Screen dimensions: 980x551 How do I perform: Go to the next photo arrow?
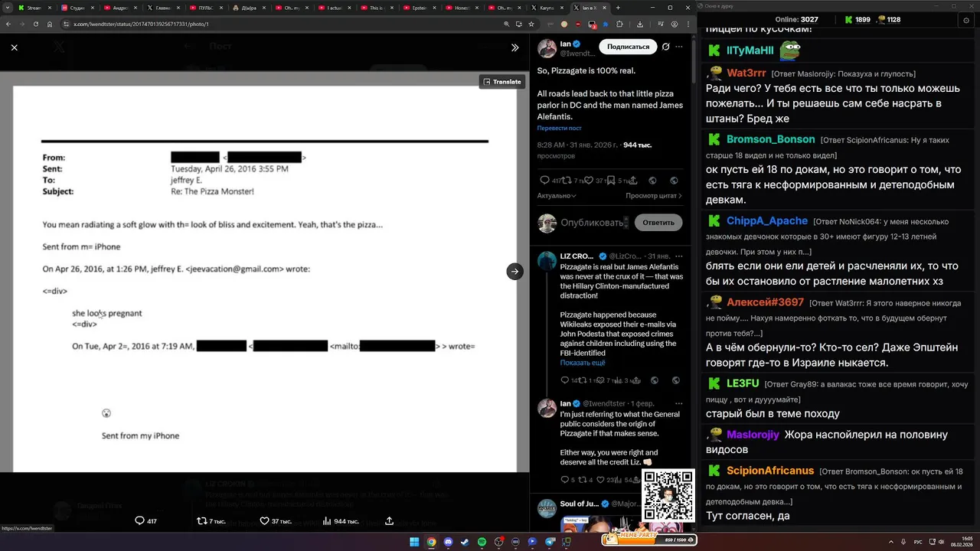click(514, 271)
